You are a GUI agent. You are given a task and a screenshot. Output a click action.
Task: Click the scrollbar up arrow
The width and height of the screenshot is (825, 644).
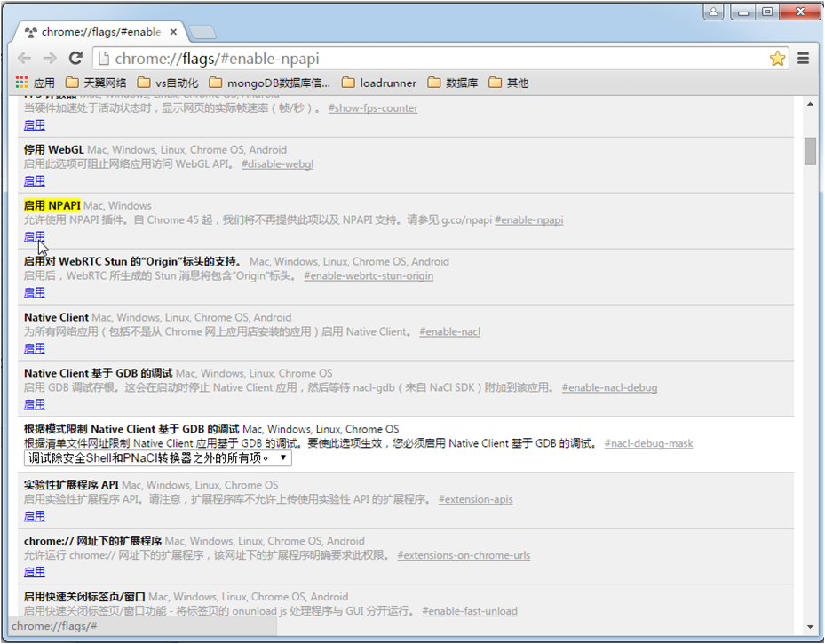[x=810, y=104]
